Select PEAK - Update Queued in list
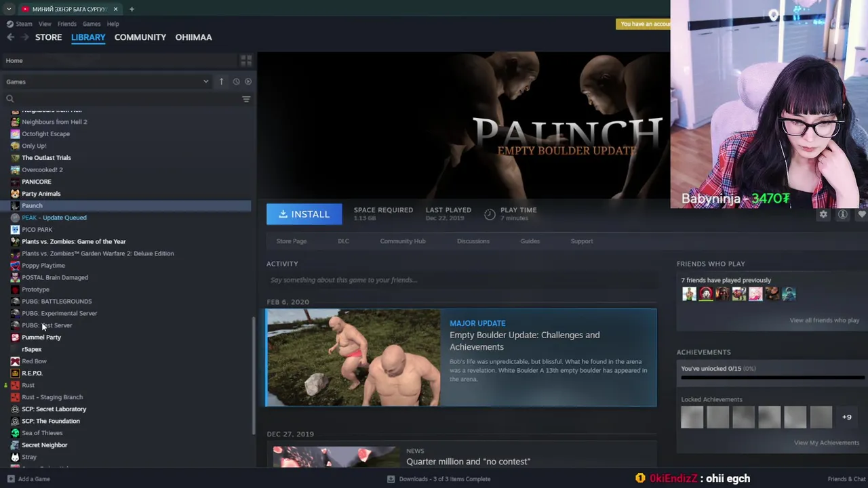 click(54, 218)
